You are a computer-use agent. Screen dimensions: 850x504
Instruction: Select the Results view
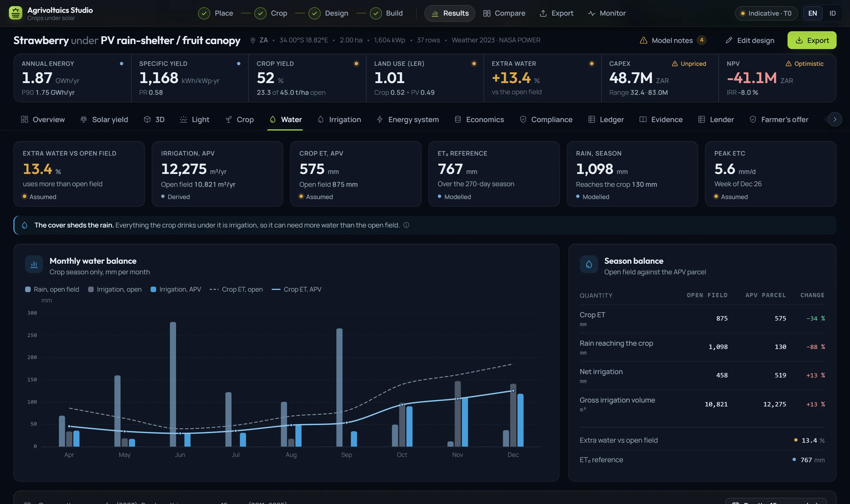point(450,13)
